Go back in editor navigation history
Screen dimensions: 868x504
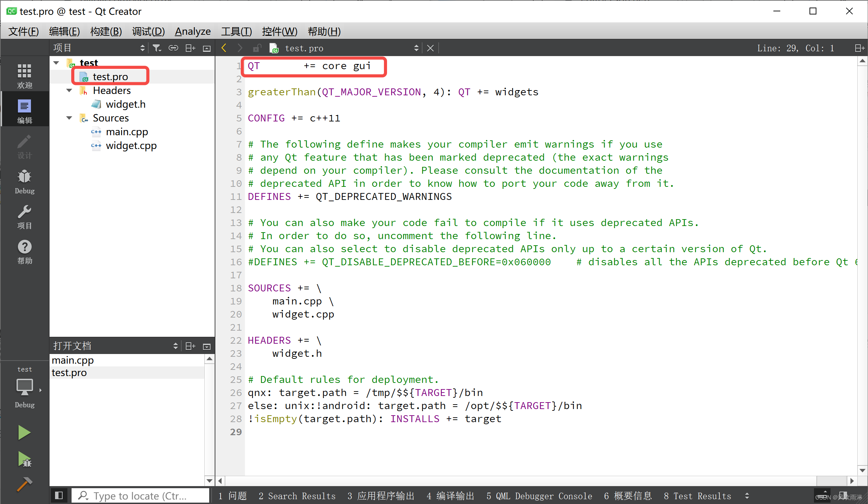point(224,48)
